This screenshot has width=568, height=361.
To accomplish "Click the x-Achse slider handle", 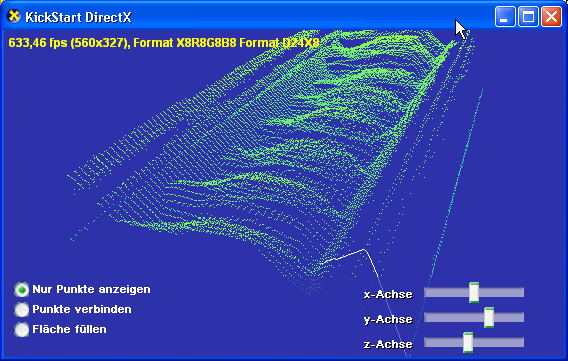I will [x=474, y=292].
